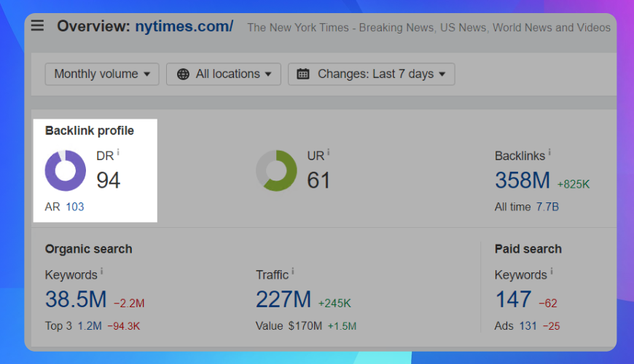Open the 358M backlinks link
Viewport: 634px width, 364px height.
pyautogui.click(x=523, y=181)
